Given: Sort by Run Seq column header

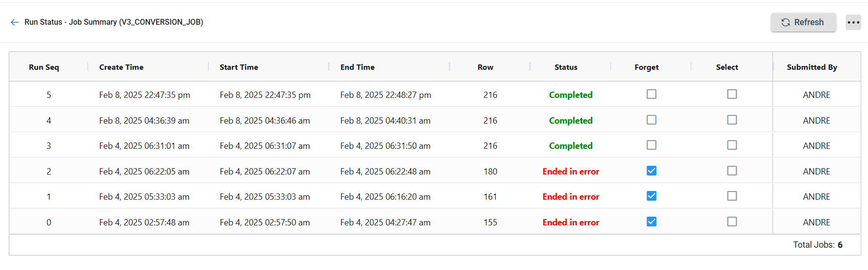Looking at the screenshot, I should click(x=44, y=67).
